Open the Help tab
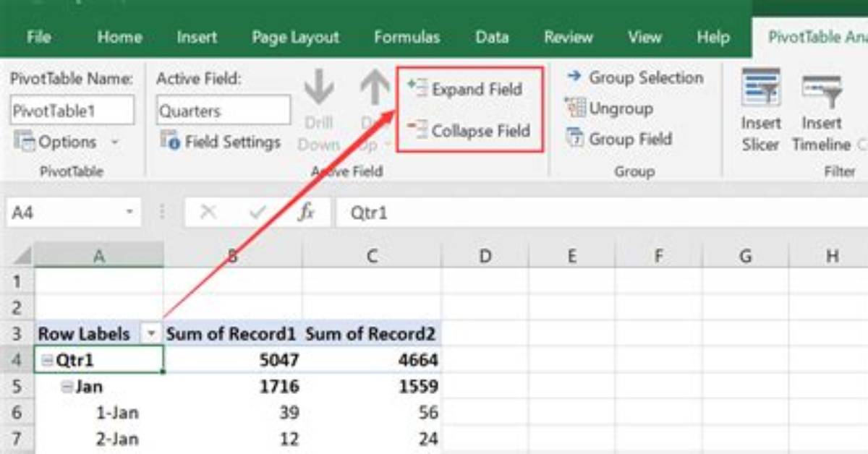Image resolution: width=868 pixels, height=454 pixels. 712,37
